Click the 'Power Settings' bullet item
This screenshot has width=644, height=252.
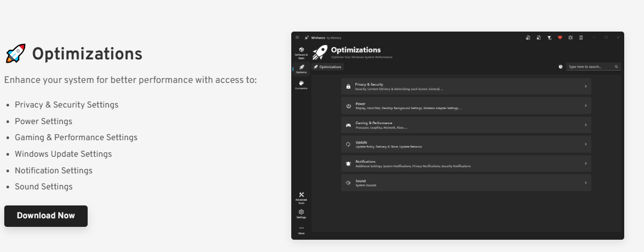[x=43, y=121]
